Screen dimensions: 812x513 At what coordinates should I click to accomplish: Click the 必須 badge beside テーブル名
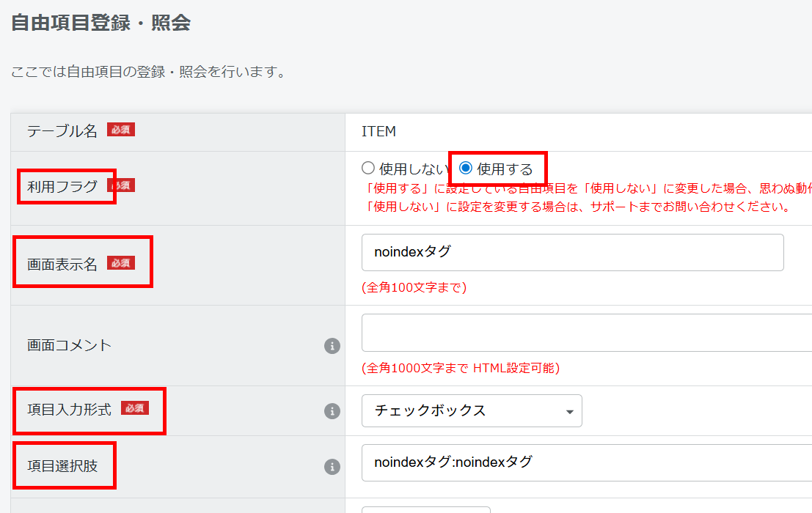click(x=121, y=129)
